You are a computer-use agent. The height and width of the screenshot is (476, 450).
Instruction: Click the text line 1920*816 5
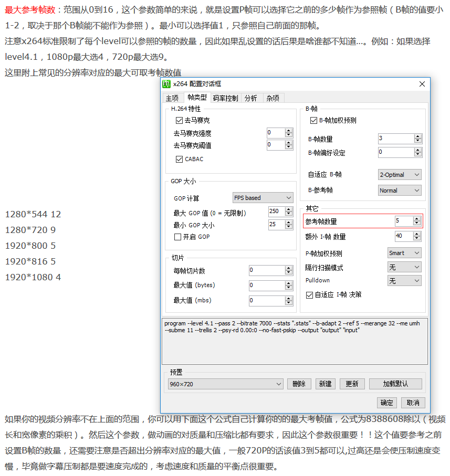(x=30, y=262)
